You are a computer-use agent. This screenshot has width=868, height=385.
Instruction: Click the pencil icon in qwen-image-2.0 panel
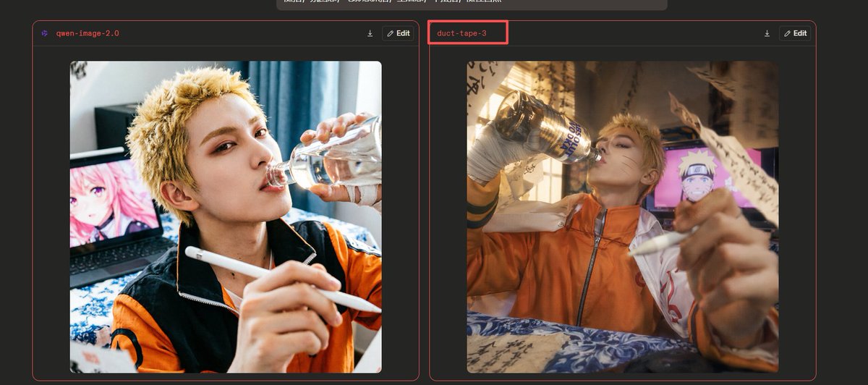[391, 33]
